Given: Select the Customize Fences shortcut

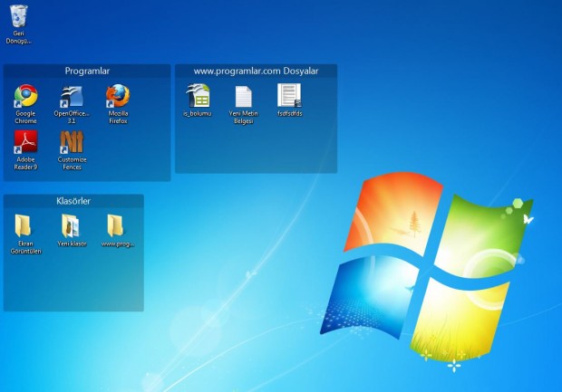Looking at the screenshot, I should [72, 141].
